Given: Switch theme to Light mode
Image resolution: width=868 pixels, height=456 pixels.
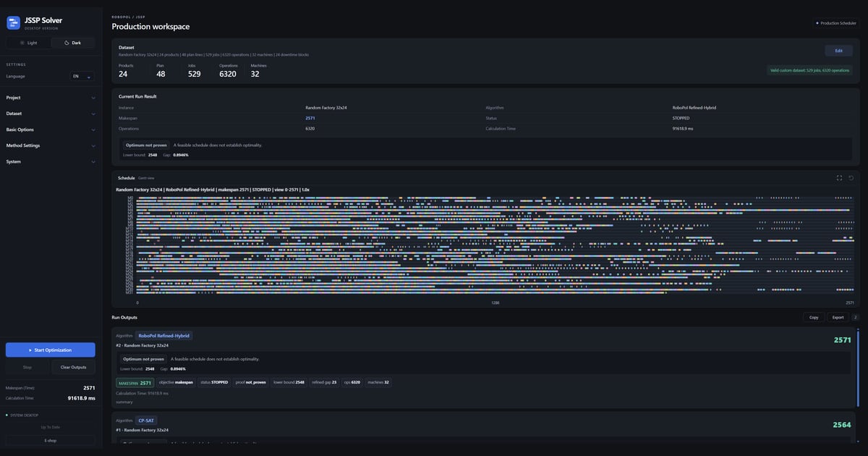Looking at the screenshot, I should [x=28, y=43].
